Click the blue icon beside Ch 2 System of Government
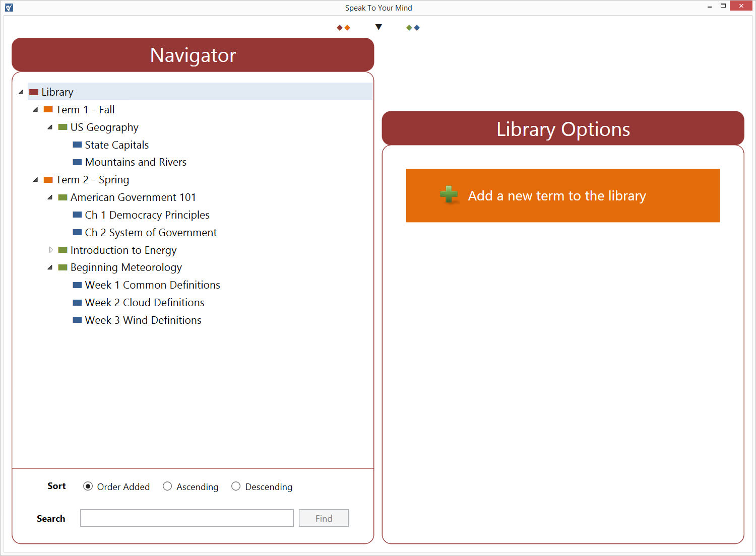756x556 pixels. (x=77, y=232)
